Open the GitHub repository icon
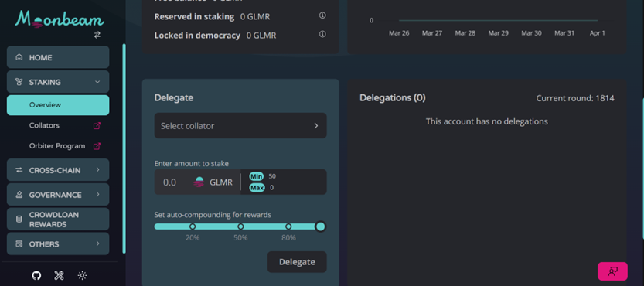Viewport: 644px width, 286px height. [36, 276]
